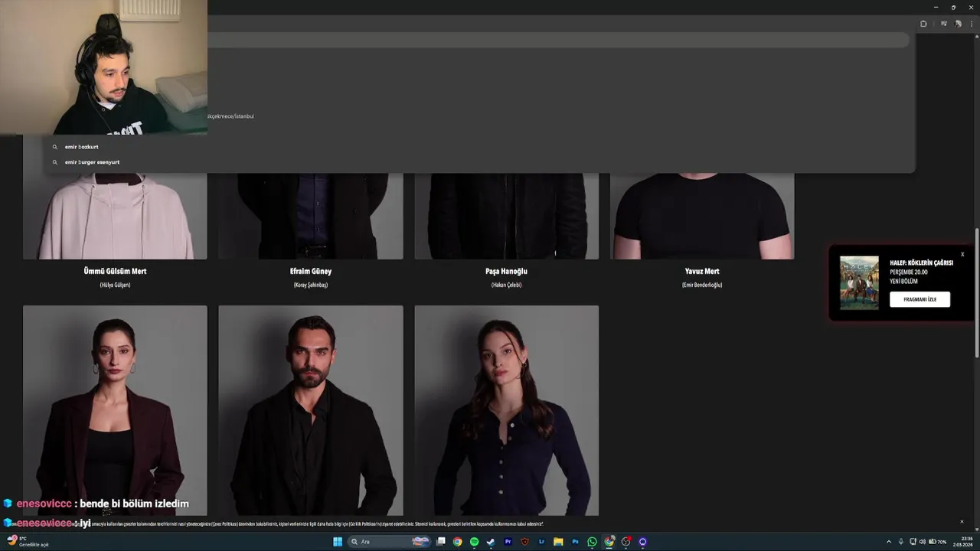The image size is (980, 551).
Task: Switch to active Chrome window on taskbar
Action: pyautogui.click(x=609, y=542)
